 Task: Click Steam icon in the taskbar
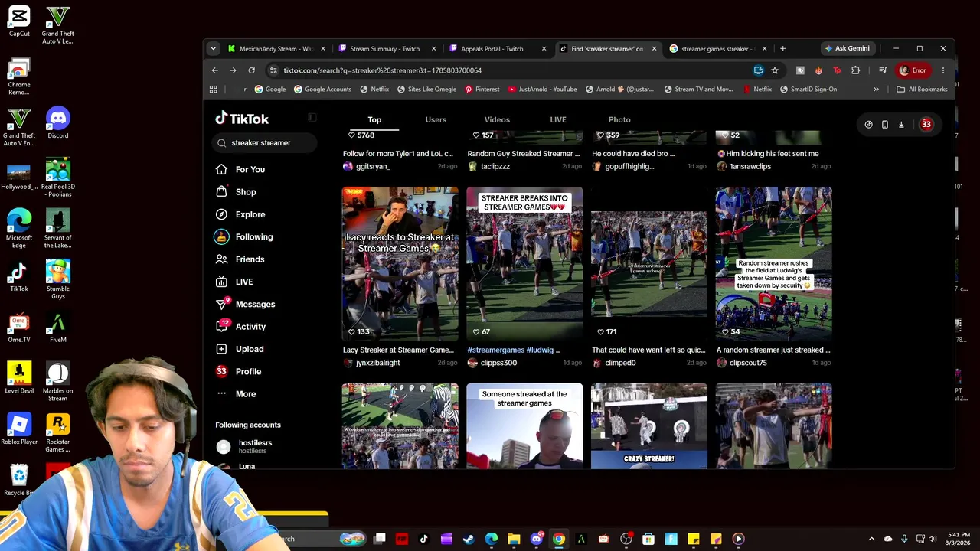pyautogui.click(x=469, y=539)
